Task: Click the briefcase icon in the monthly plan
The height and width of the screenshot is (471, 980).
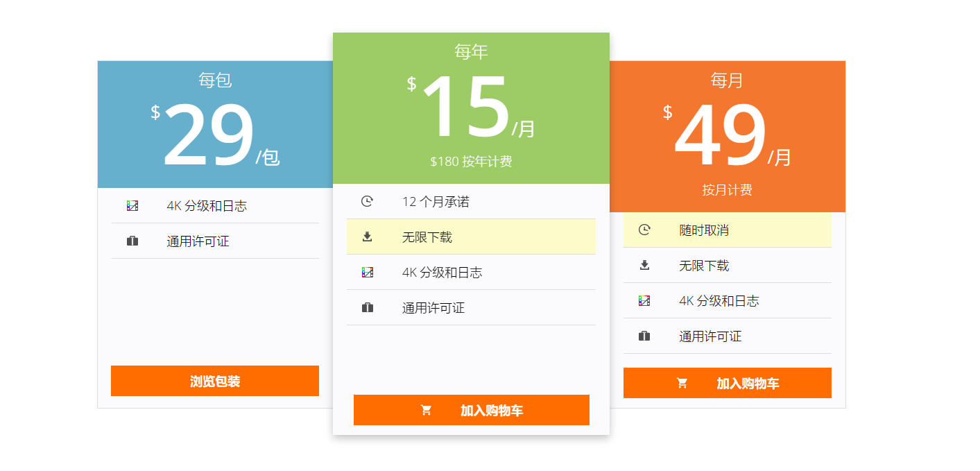Action: click(x=644, y=336)
